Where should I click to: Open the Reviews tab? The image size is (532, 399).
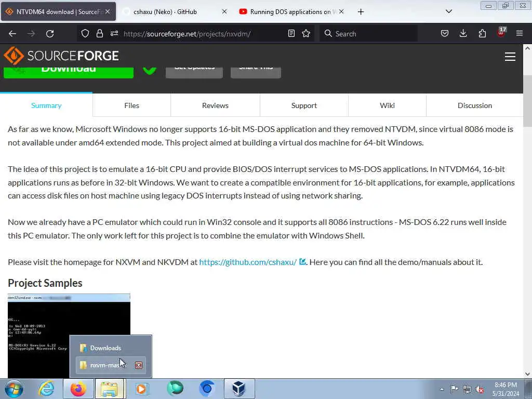point(215,105)
